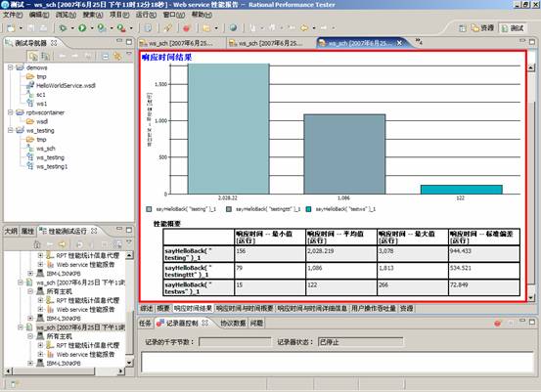541x392 pixels.
Task: Collapse the demows project node
Action: pos(11,67)
